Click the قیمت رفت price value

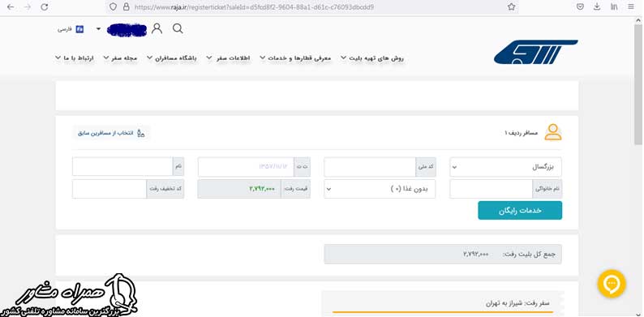262,189
